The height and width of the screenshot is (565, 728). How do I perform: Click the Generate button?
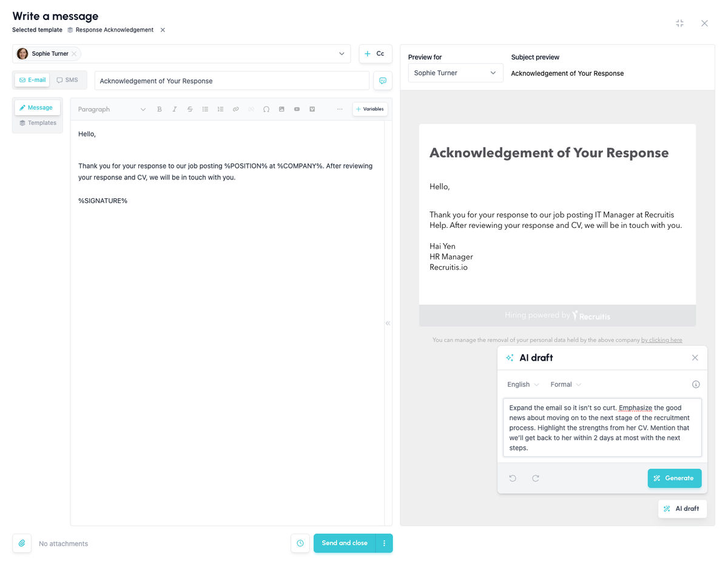coord(675,478)
